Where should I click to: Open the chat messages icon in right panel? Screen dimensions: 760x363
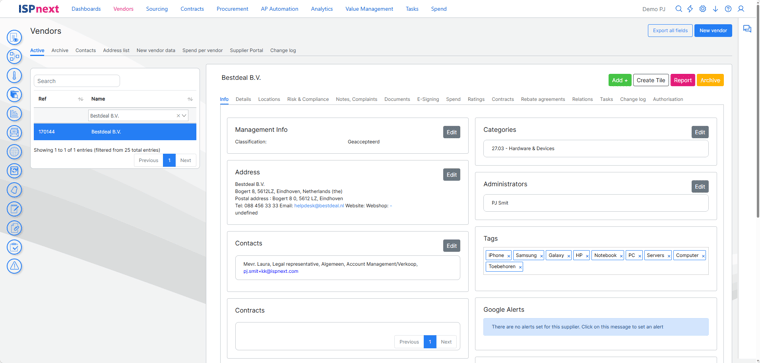click(x=747, y=29)
